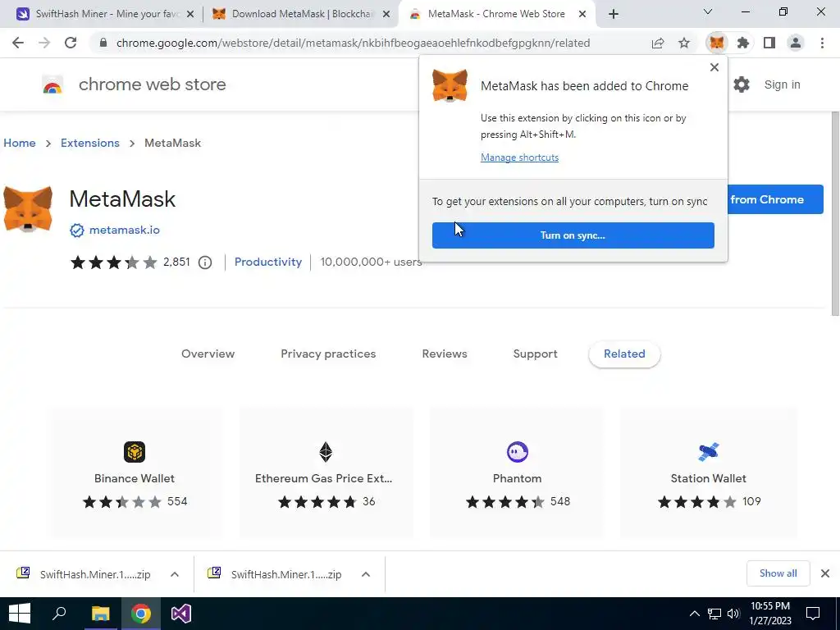Open File Explorer from taskbar
840x630 pixels.
point(100,614)
